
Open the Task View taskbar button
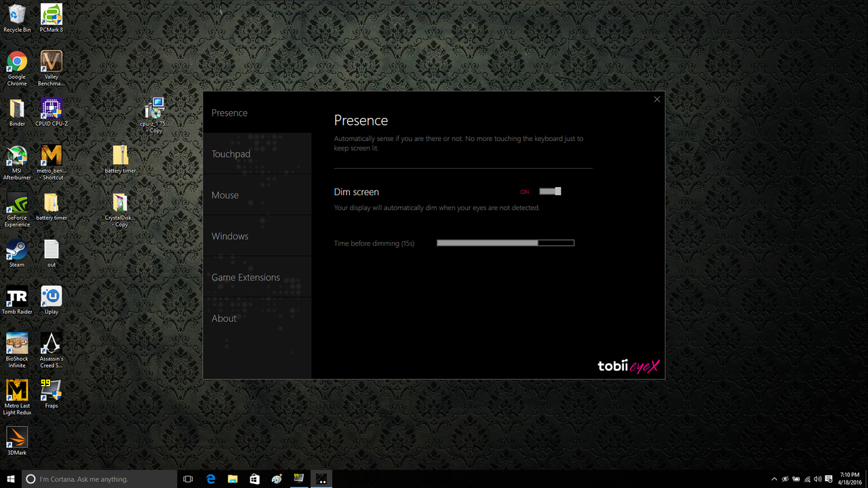189,479
